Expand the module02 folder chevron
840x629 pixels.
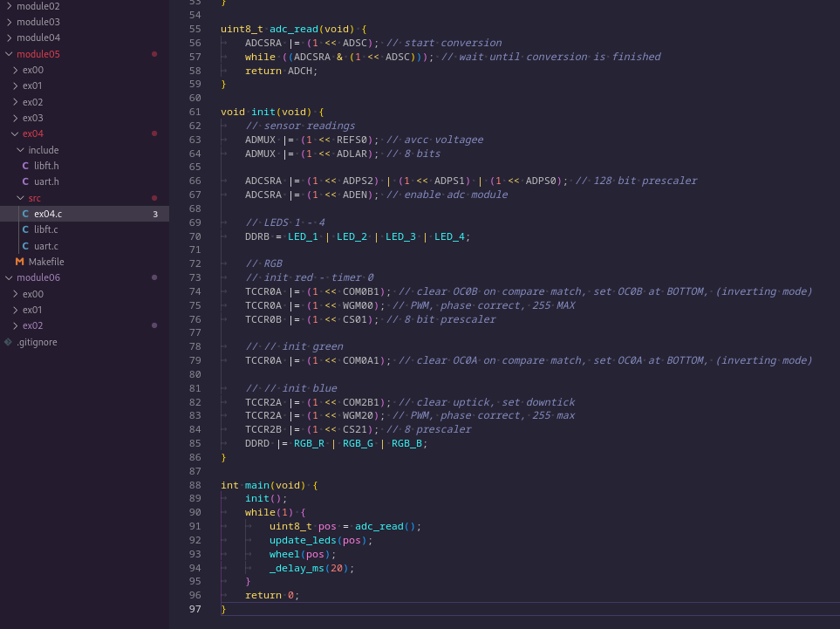click(9, 6)
